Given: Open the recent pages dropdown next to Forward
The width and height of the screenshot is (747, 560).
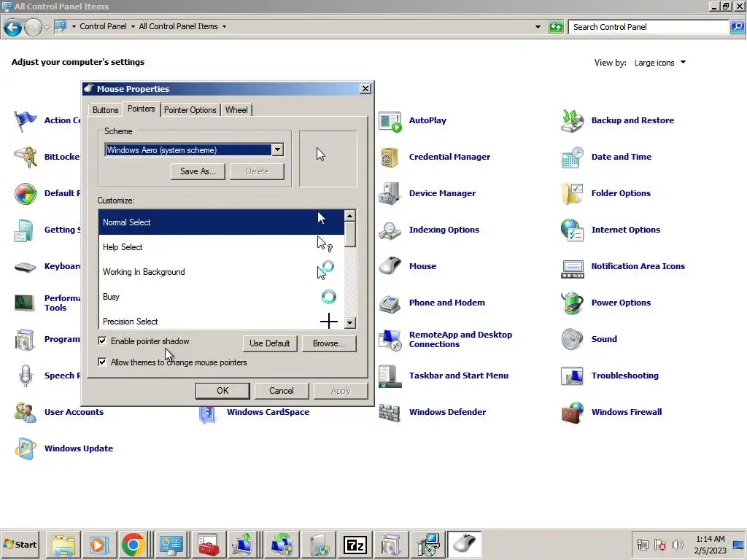Looking at the screenshot, I should pos(47,28).
